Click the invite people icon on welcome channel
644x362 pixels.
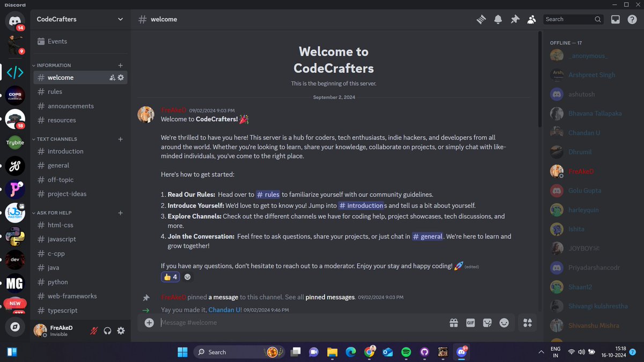click(112, 78)
